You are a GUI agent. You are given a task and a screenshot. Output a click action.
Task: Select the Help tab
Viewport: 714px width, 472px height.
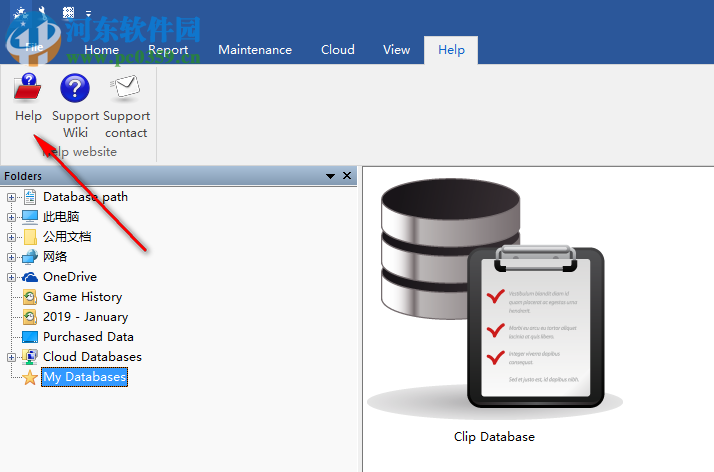click(451, 50)
